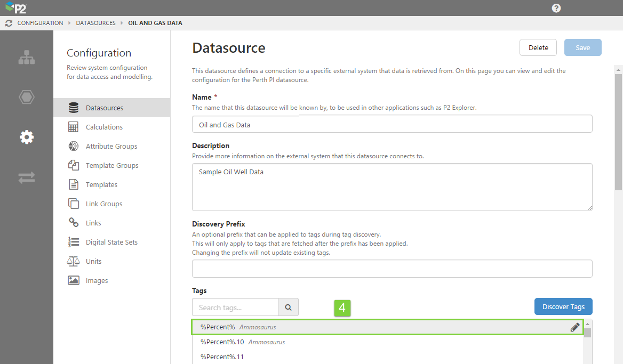The width and height of the screenshot is (623, 364).
Task: Edit the %Percent% tag with pencil icon
Action: click(x=574, y=327)
